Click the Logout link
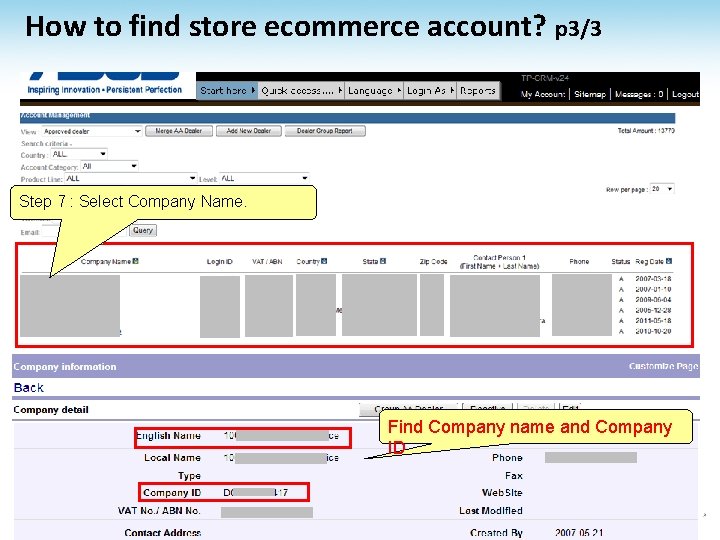Viewport: 720px width, 540px height. pos(685,94)
